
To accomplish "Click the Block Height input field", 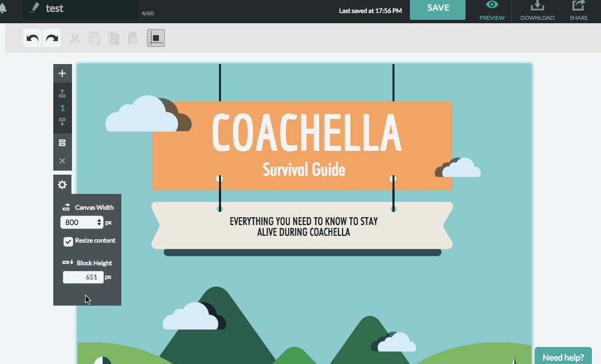I will 83,277.
